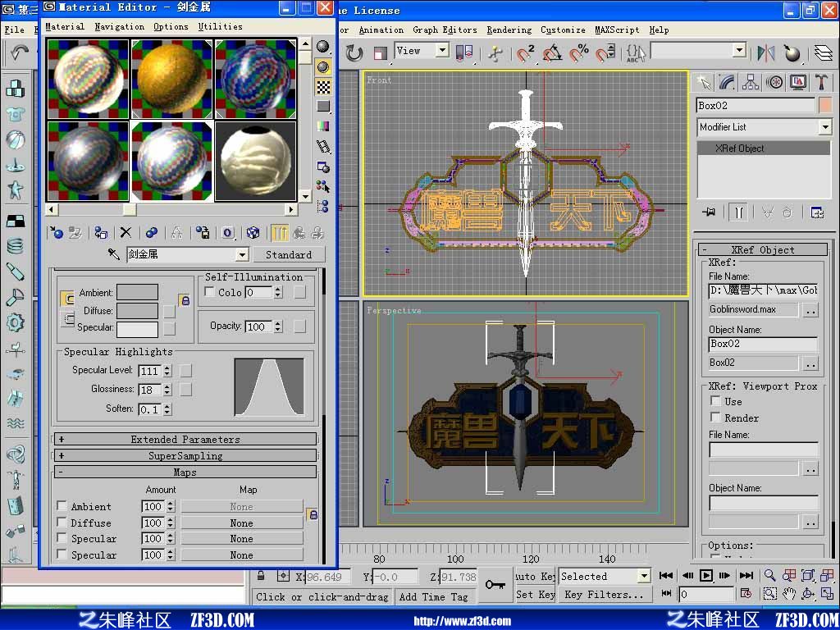The width and height of the screenshot is (840, 630).
Task: Click the teapot Quick Render icon
Action: 792,52
